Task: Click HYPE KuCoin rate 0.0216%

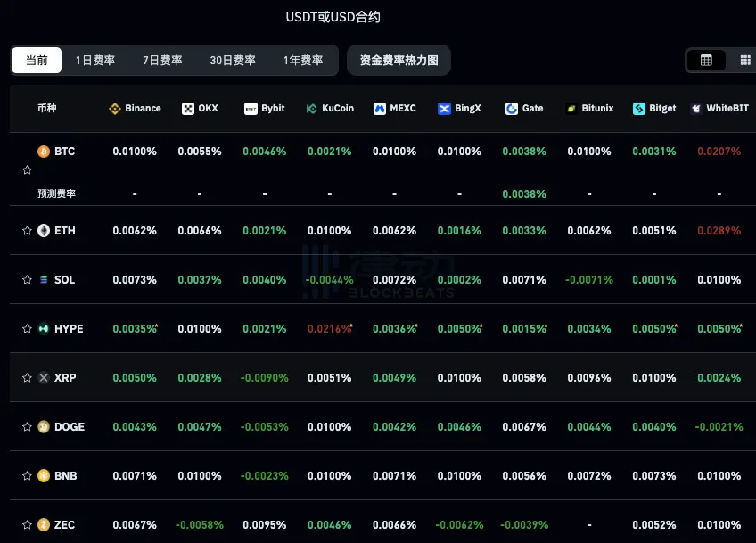Action: click(x=330, y=329)
